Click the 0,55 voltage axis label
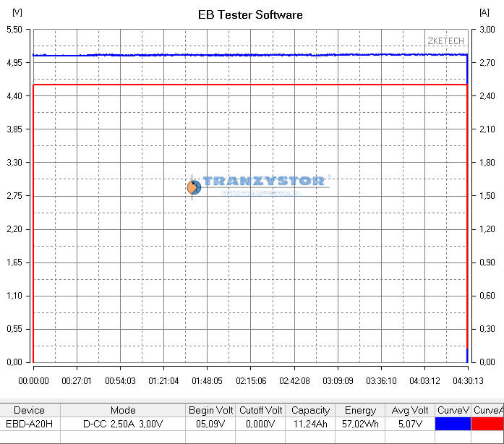 pyautogui.click(x=14, y=329)
